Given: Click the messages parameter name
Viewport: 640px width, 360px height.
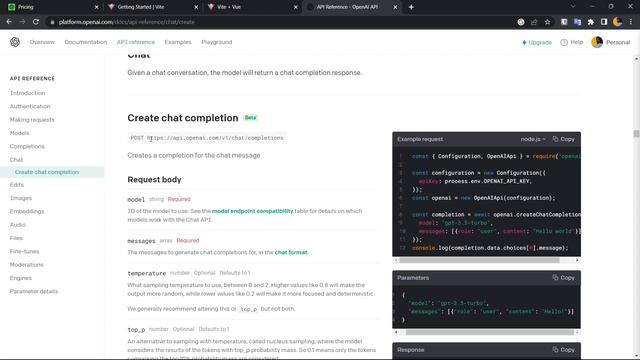Looking at the screenshot, I should (x=141, y=241).
